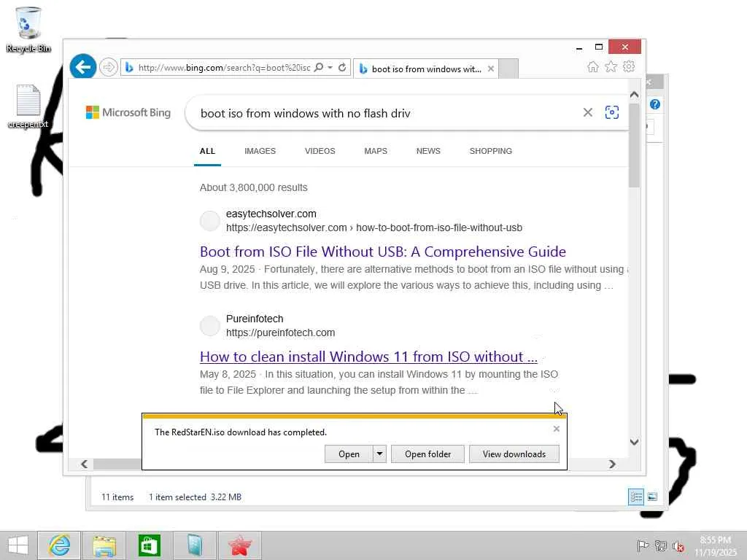Image resolution: width=747 pixels, height=560 pixels.
Task: Click the horizontal scrollbar right arrow
Action: coord(612,464)
